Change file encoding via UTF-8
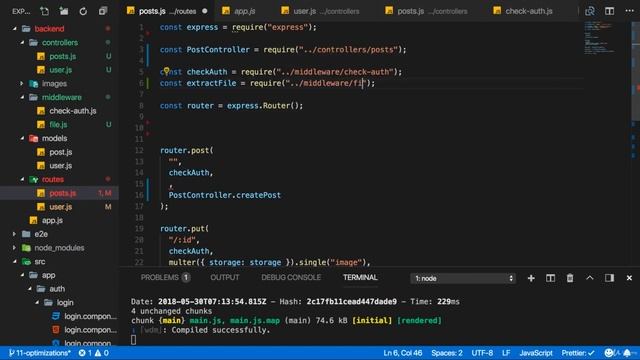This screenshot has width=640, height=360. (482, 353)
